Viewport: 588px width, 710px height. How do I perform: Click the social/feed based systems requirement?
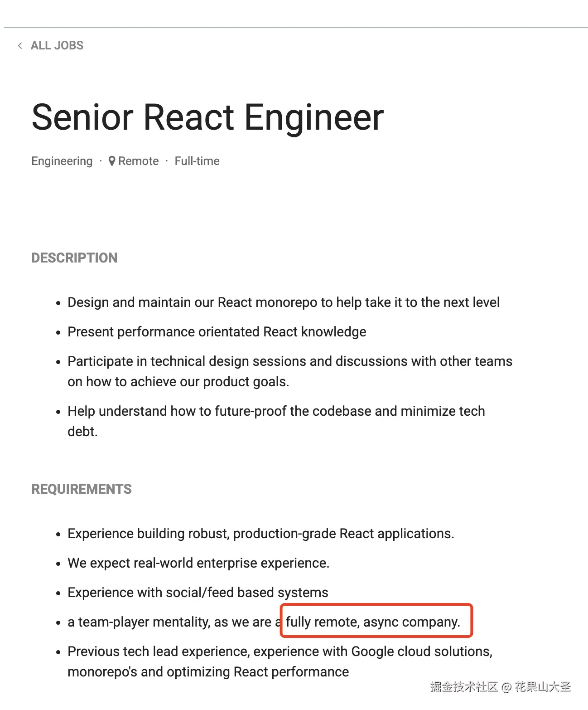point(198,593)
